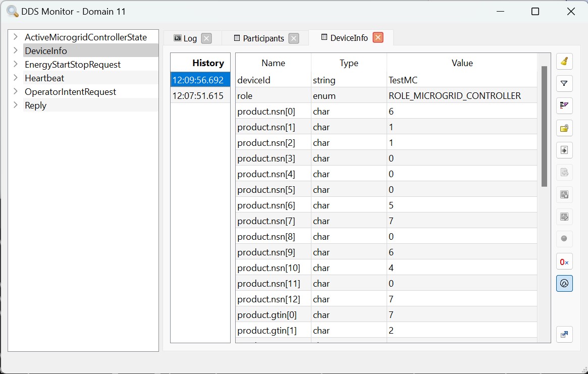Click the red 0x hexadecimal icon
This screenshot has width=588, height=374.
pyautogui.click(x=564, y=262)
